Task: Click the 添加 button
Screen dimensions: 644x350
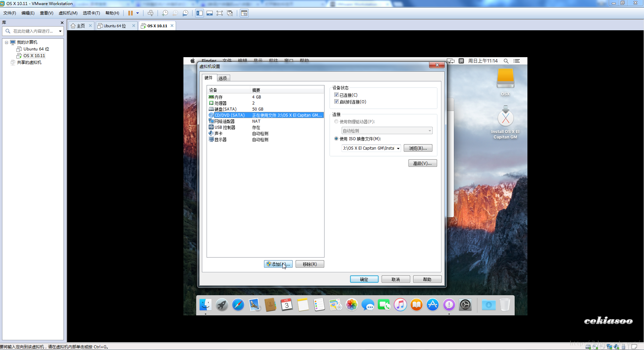Action: click(278, 264)
